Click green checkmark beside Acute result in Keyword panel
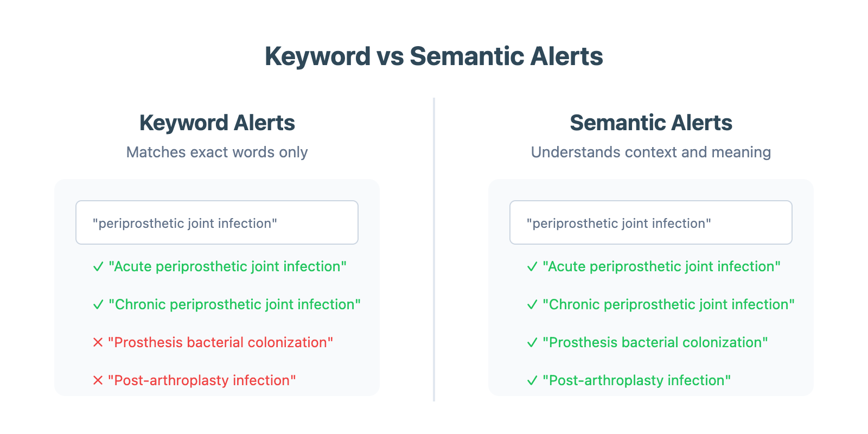868x434 pixels. point(98,266)
